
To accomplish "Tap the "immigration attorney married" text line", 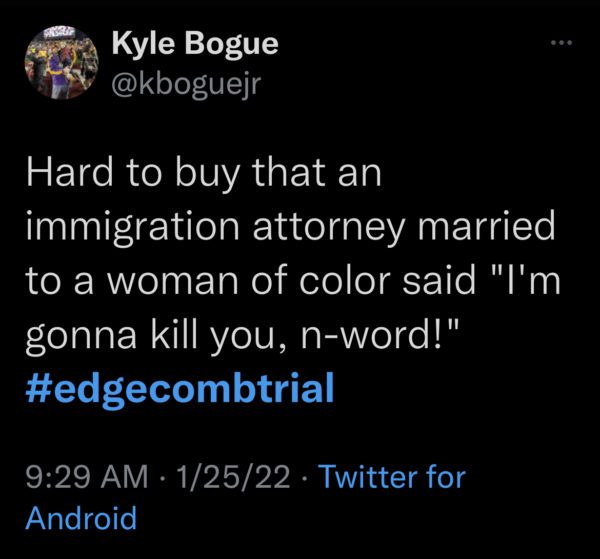I will tap(290, 227).
